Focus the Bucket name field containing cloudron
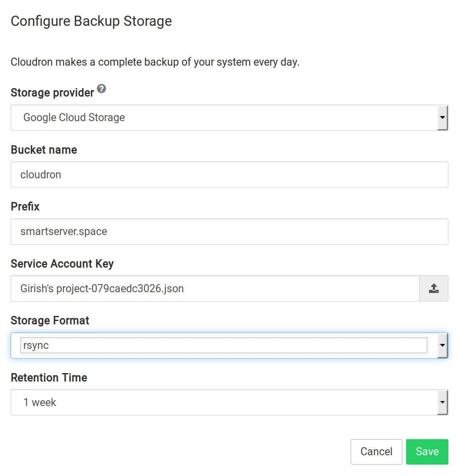459x476 pixels. coord(229,174)
